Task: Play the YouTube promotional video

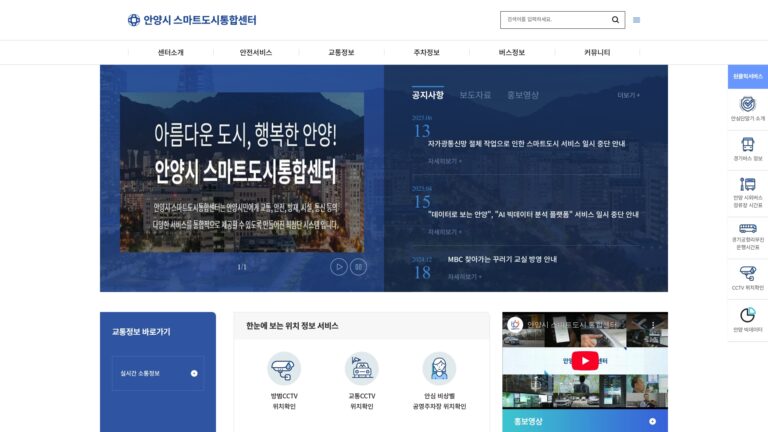Action: coord(585,360)
